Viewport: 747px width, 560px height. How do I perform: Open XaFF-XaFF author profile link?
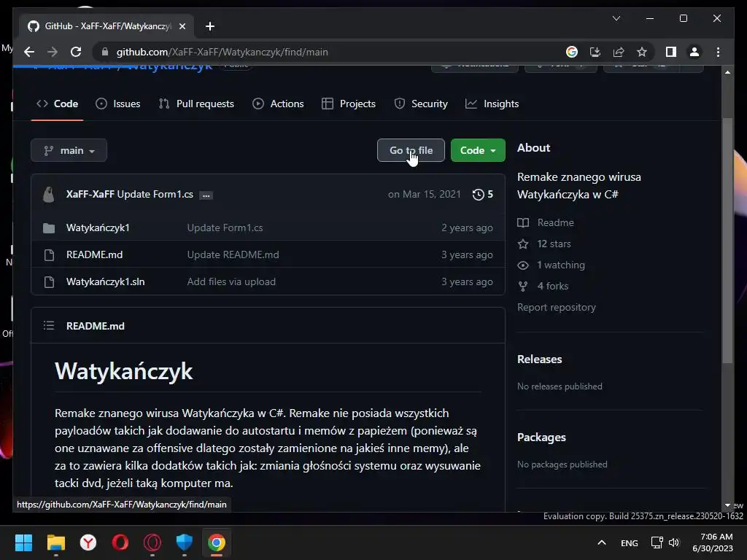coord(90,194)
